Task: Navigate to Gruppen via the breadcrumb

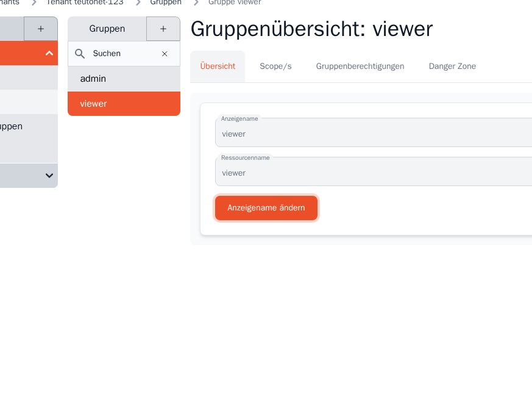Action: [166, 2]
